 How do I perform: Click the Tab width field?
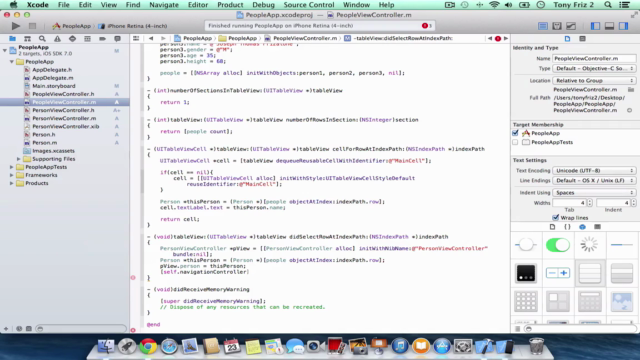569,202
